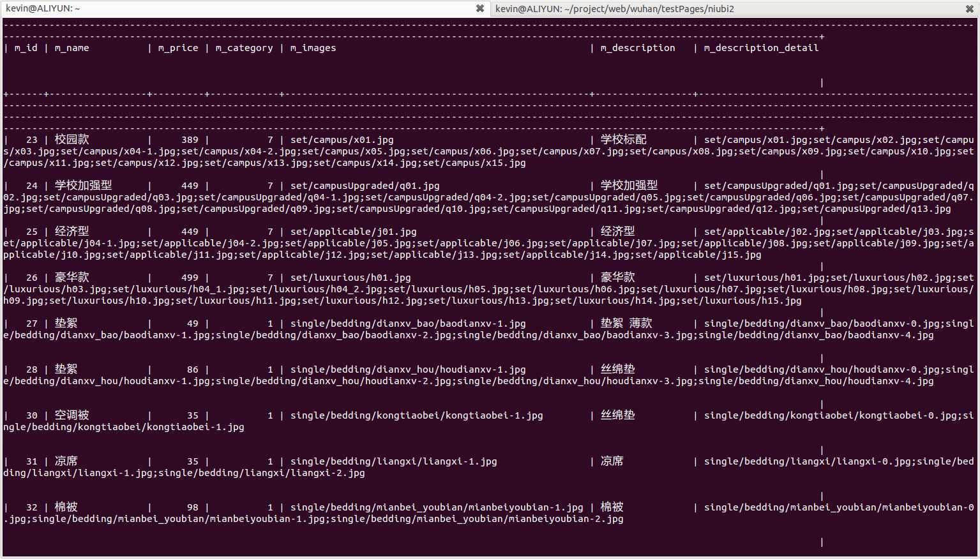
Task: Click set/campus/x01.jpg in m_images column
Action: (342, 140)
